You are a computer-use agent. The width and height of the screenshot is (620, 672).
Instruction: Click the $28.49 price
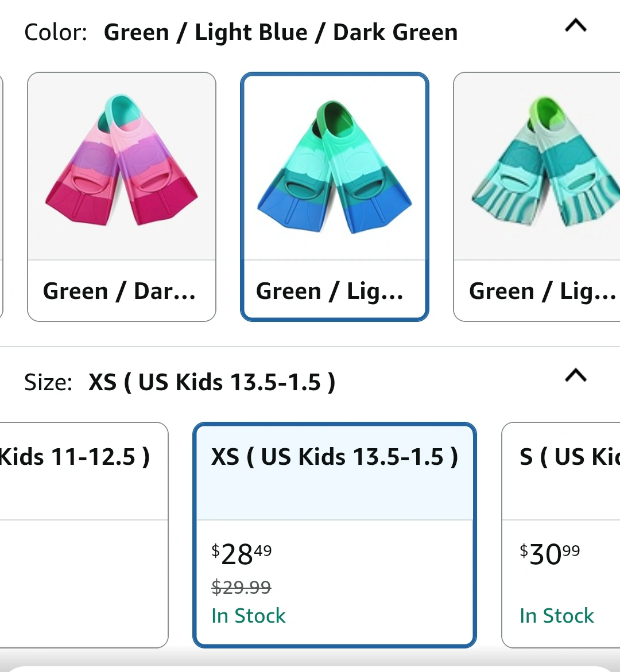(242, 554)
